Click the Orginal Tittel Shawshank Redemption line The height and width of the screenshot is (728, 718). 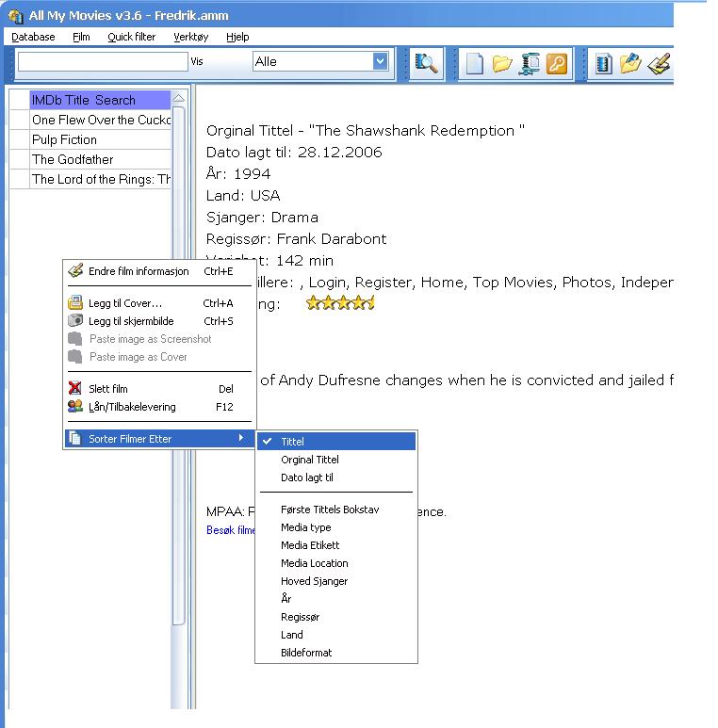pos(366,131)
